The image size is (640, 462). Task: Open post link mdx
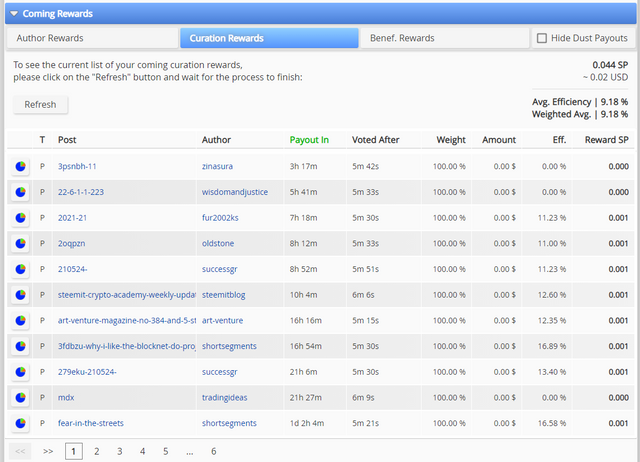(66, 398)
